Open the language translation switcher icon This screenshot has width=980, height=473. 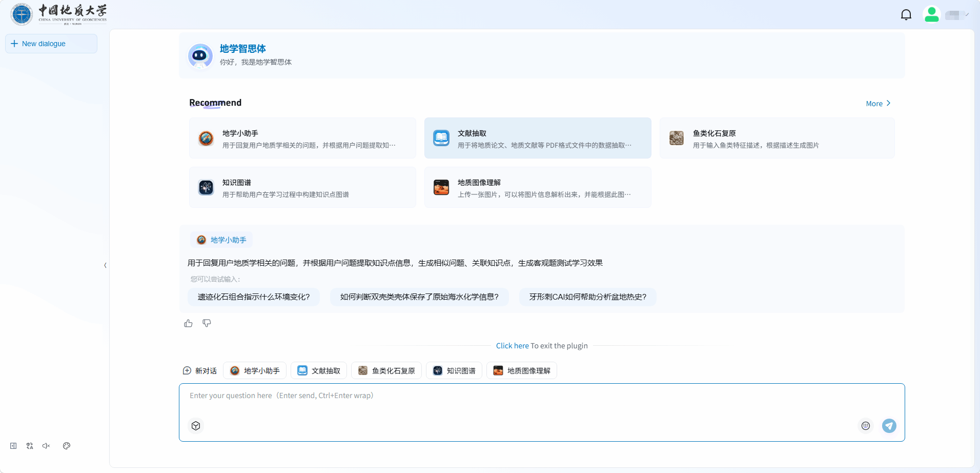pyautogui.click(x=30, y=446)
